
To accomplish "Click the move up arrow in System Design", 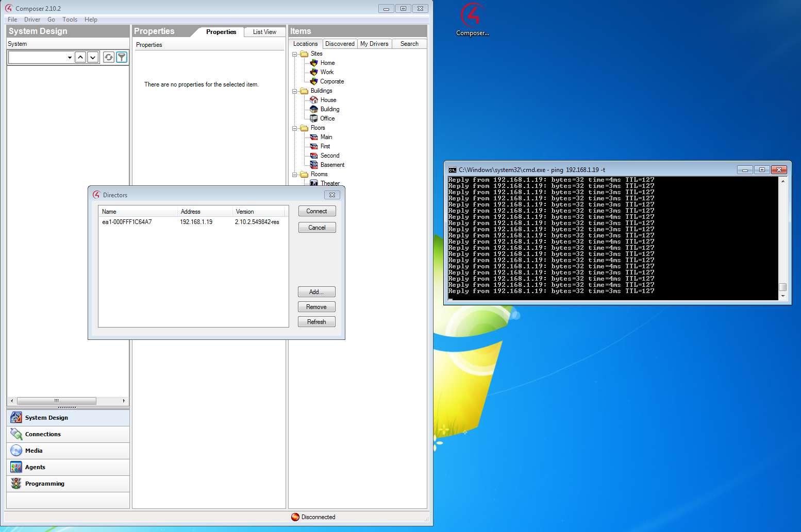I will (x=80, y=57).
